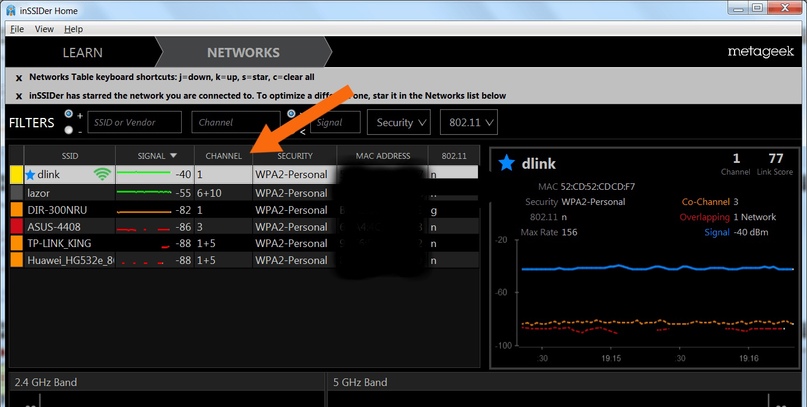The image size is (807, 407).
Task: Focus the SSID or Vendor filter field
Action: click(134, 122)
